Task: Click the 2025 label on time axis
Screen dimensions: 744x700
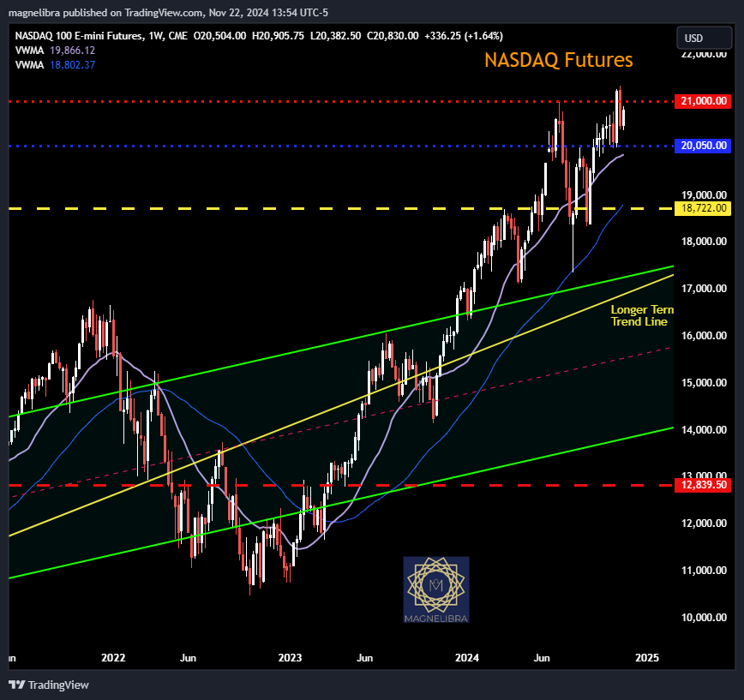Action: coord(647,658)
